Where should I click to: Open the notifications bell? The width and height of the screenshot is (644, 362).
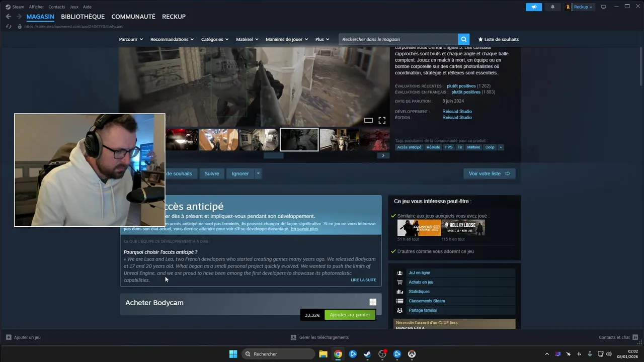point(552,7)
